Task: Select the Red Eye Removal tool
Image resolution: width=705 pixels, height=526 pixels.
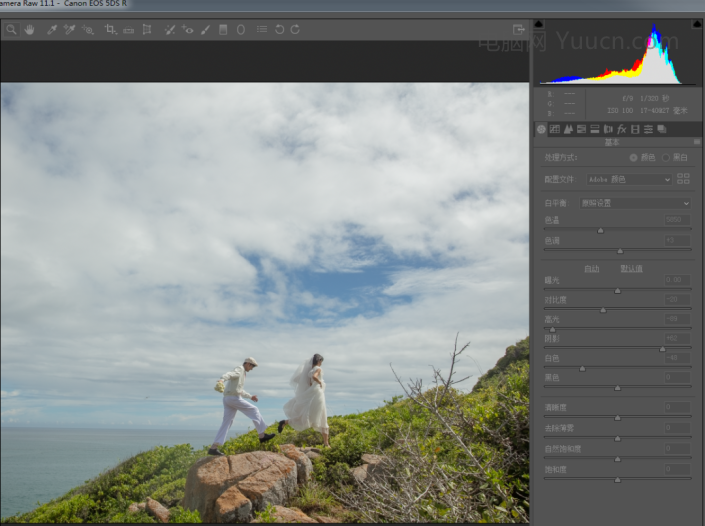Action: (x=188, y=30)
